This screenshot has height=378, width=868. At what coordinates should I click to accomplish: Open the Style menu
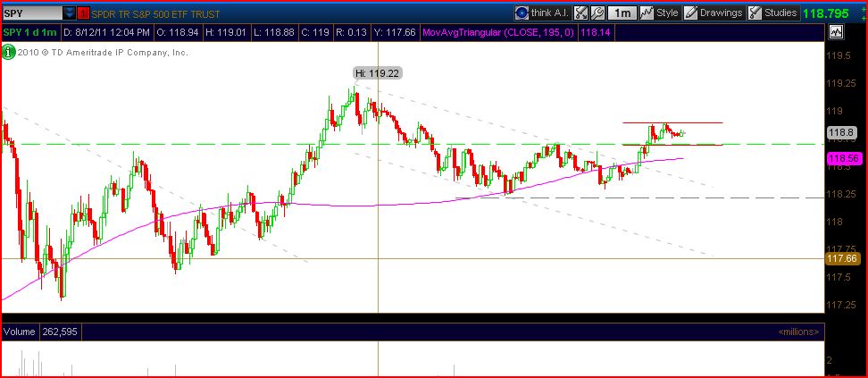661,13
